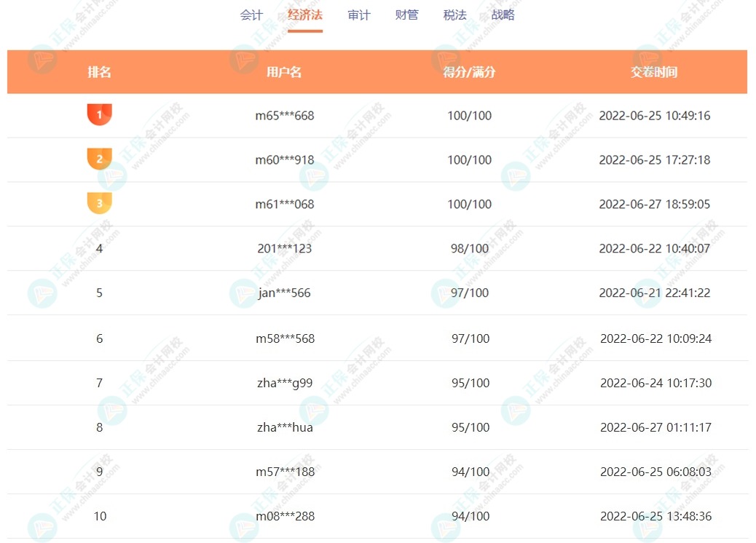Select username zha***hua

click(285, 427)
